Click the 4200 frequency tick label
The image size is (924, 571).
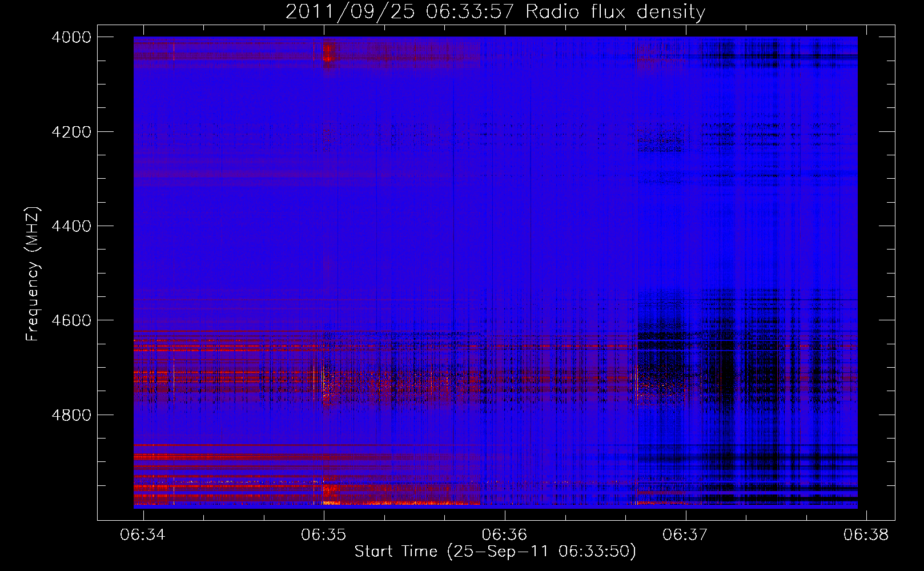(71, 132)
